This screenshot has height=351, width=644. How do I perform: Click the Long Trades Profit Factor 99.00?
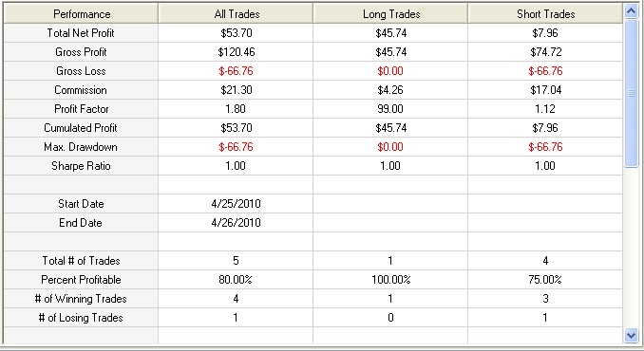click(390, 109)
